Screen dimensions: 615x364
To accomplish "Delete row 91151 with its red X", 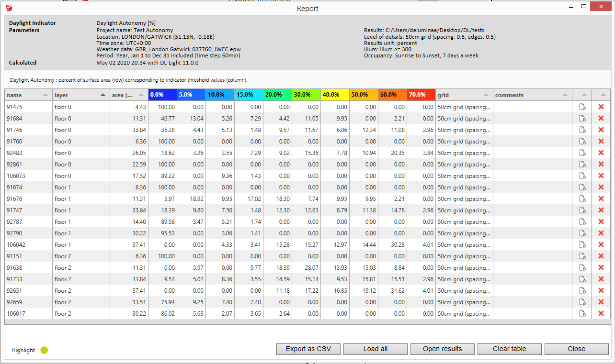I will coord(601,256).
